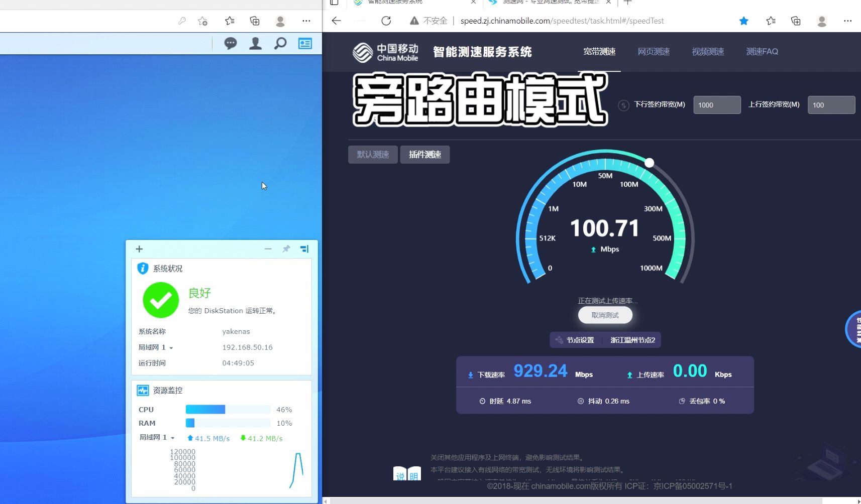Open the DSM user account icon

(x=255, y=44)
